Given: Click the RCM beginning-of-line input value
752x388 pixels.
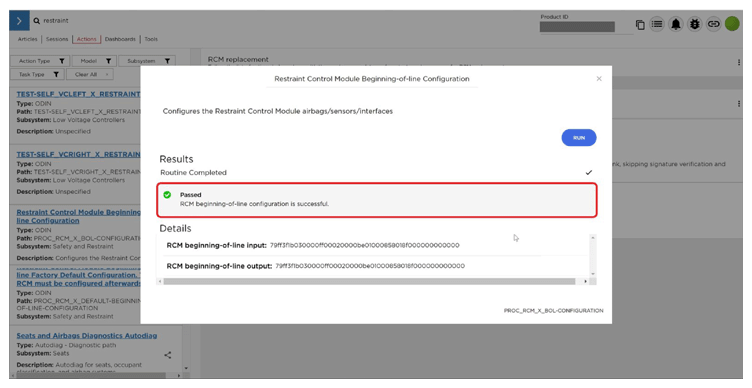Looking at the screenshot, I should [364, 245].
